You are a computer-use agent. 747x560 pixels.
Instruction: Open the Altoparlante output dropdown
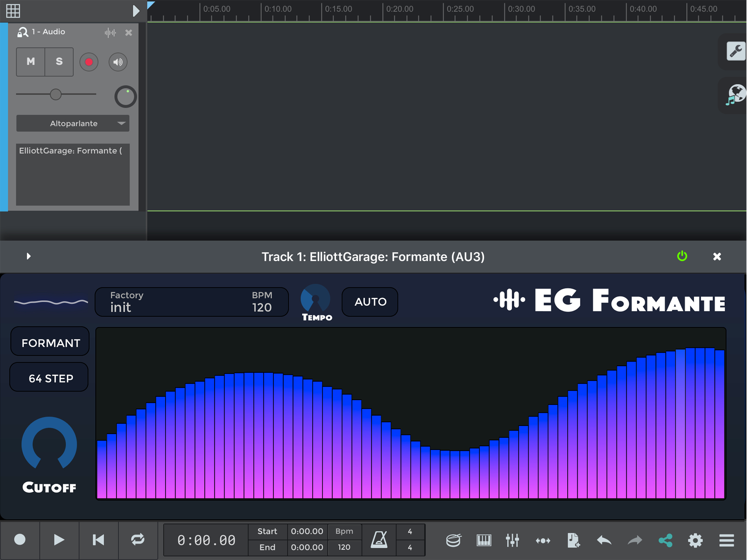pos(73,123)
